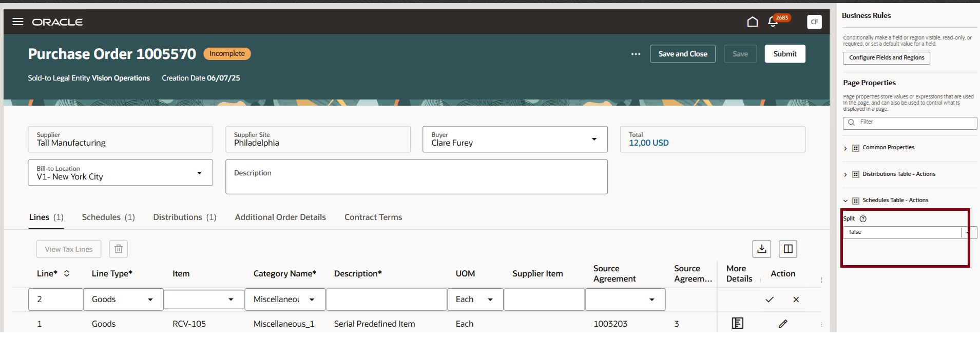980x359 pixels.
Task: Click the Distributions Table - Actions grid icon
Action: point(856,174)
